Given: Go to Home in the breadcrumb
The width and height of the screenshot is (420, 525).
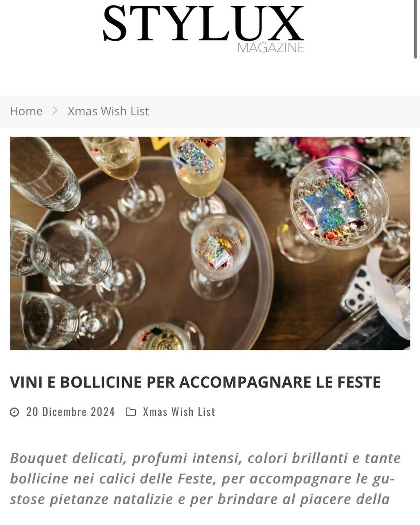Looking at the screenshot, I should 26,111.
